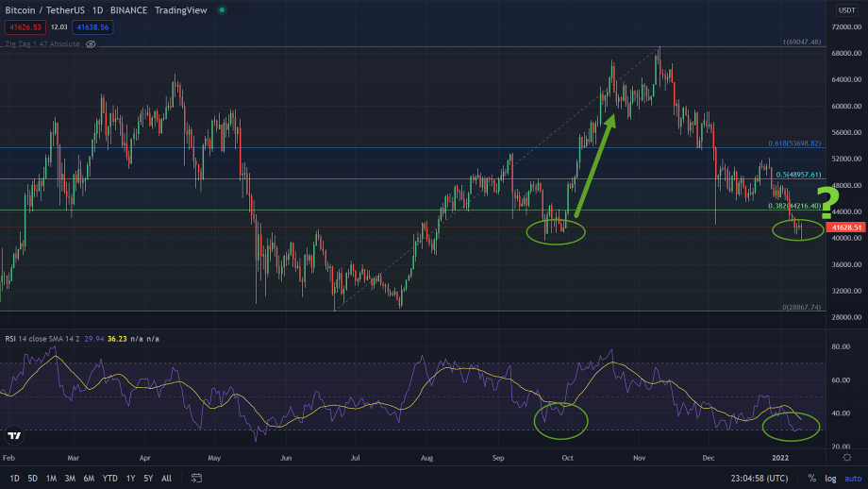Select the YTD time range
This screenshot has height=489, width=868.
109,478
